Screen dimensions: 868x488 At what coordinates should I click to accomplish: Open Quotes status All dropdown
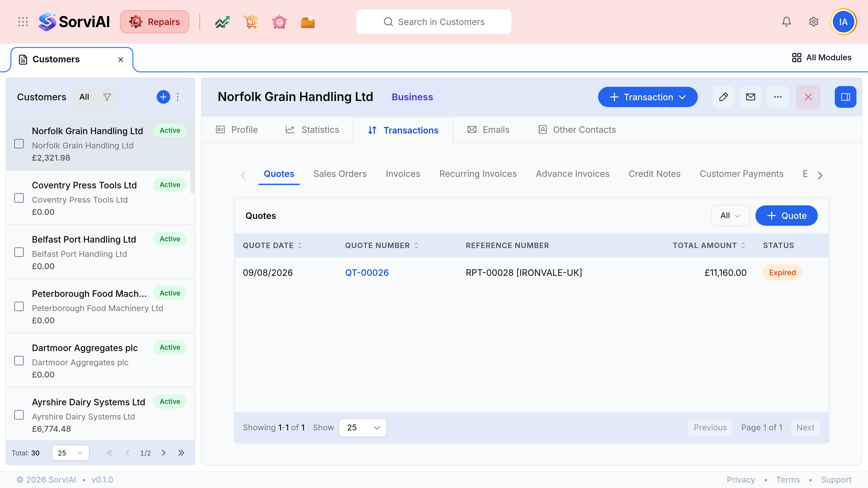[x=730, y=216]
